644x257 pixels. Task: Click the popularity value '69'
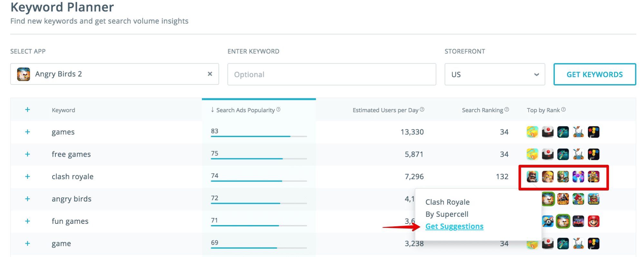coord(215,242)
